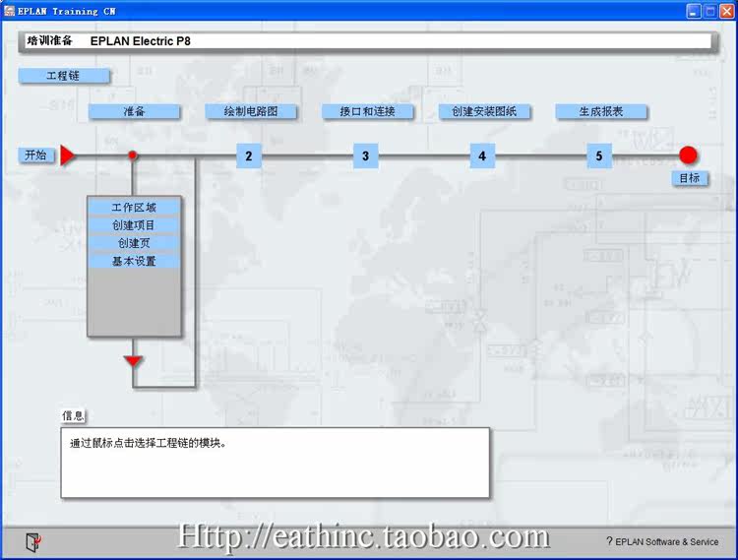738x560 pixels.
Task: Click the 信息 label
Action: (x=73, y=416)
